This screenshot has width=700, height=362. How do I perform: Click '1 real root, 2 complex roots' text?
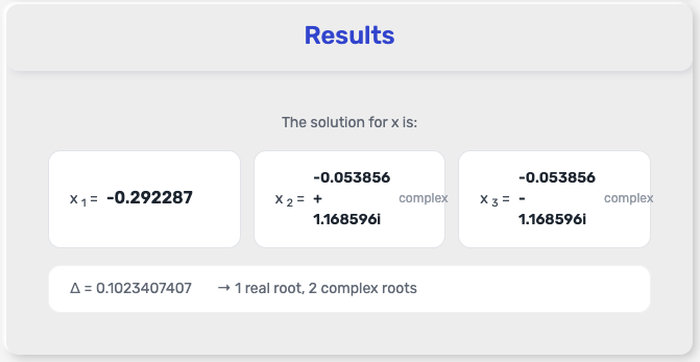326,288
